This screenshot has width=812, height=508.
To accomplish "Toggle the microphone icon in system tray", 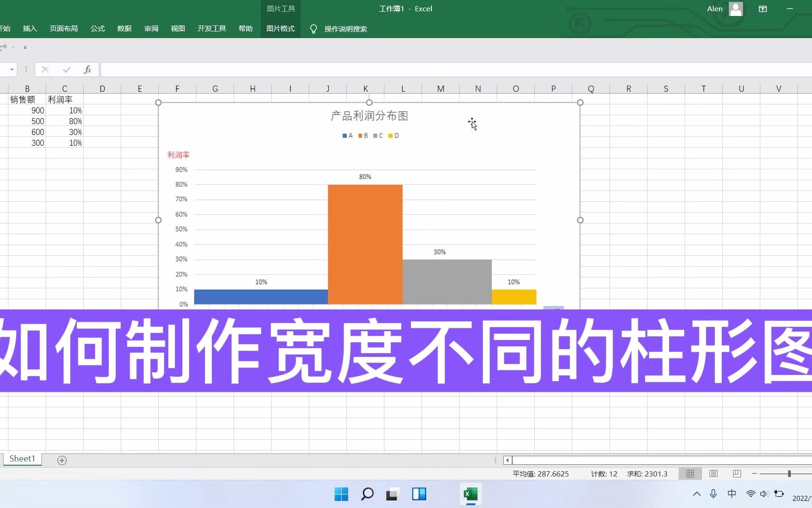I will click(x=713, y=493).
